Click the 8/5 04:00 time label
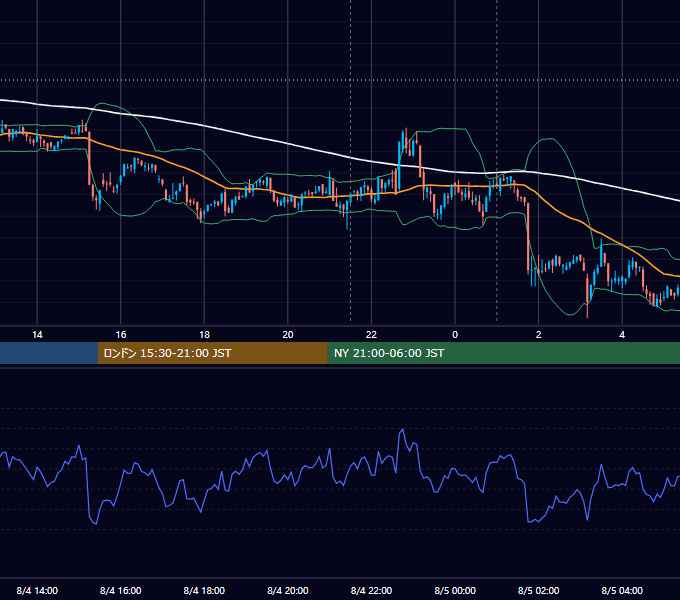The height and width of the screenshot is (600, 680). pyautogui.click(x=622, y=590)
